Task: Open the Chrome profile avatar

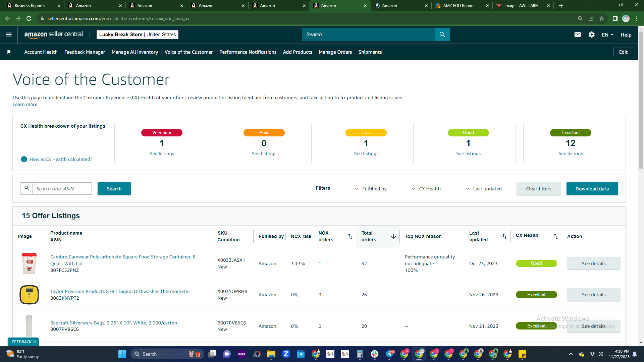Action: point(626,18)
